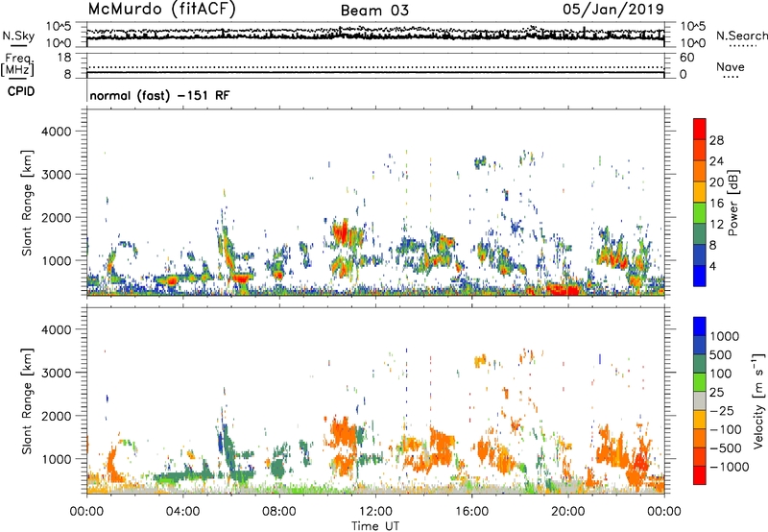768x532 pixels.
Task: Click the '4000' tick of power panel
Action: pyautogui.click(x=57, y=132)
